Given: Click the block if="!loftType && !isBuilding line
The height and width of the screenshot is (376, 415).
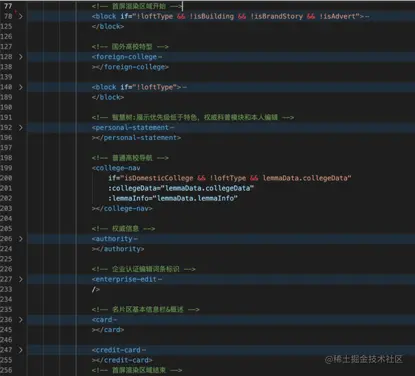Looking at the screenshot, I should pyautogui.click(x=231, y=16).
